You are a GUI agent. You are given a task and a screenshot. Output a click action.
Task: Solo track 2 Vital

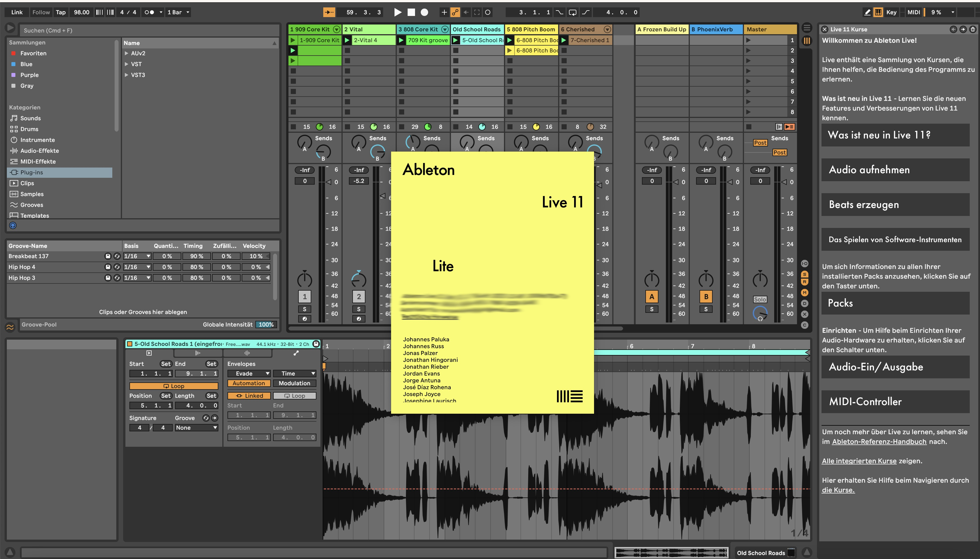pos(359,309)
